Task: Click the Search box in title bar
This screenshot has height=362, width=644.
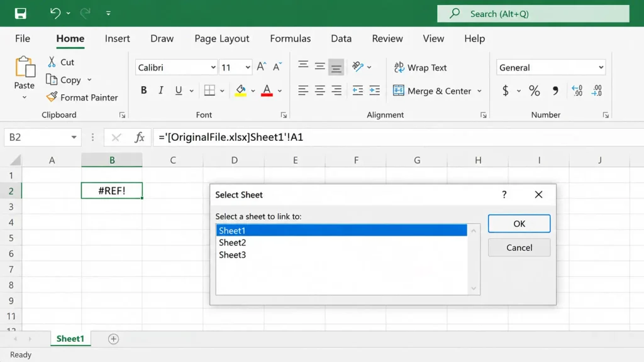Action: click(533, 14)
